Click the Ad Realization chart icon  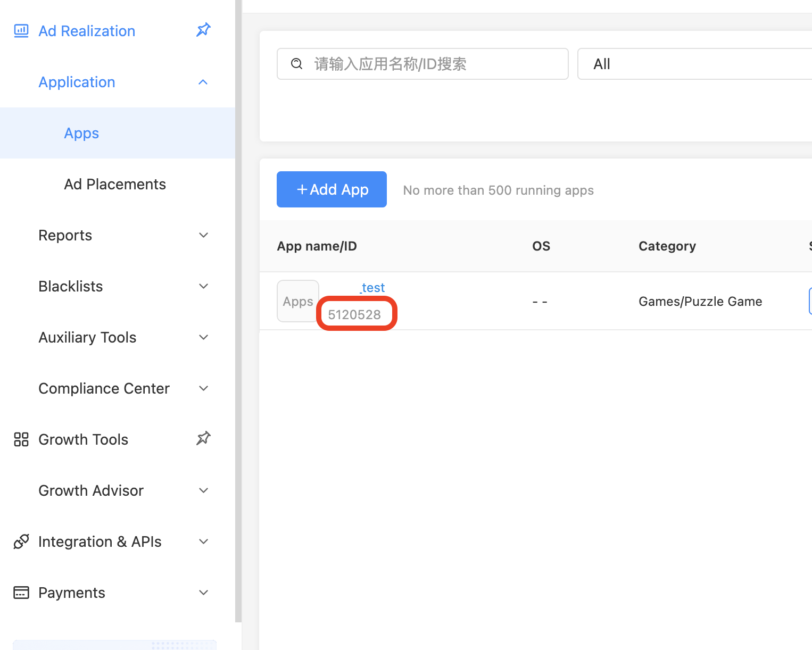click(21, 30)
